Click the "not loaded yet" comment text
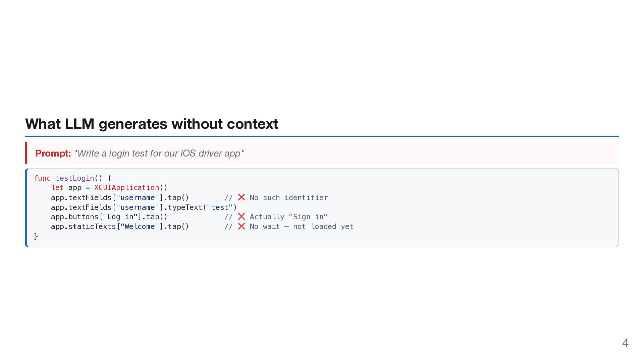The image size is (644, 362). click(x=323, y=227)
